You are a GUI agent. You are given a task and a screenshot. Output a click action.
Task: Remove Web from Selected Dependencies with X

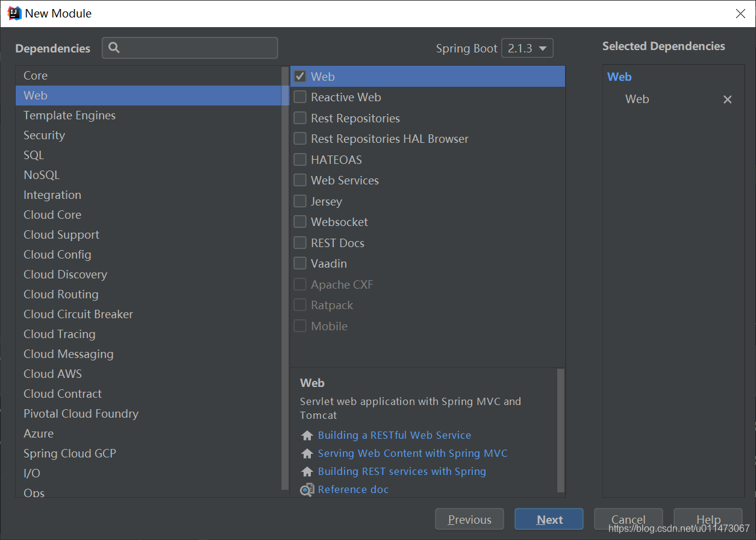click(x=728, y=99)
